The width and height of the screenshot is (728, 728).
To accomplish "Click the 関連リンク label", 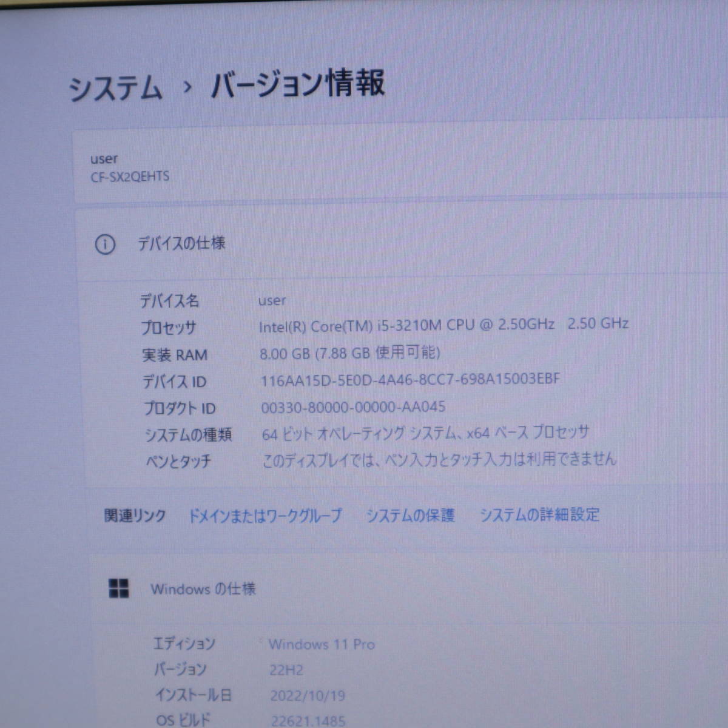I will click(x=135, y=516).
